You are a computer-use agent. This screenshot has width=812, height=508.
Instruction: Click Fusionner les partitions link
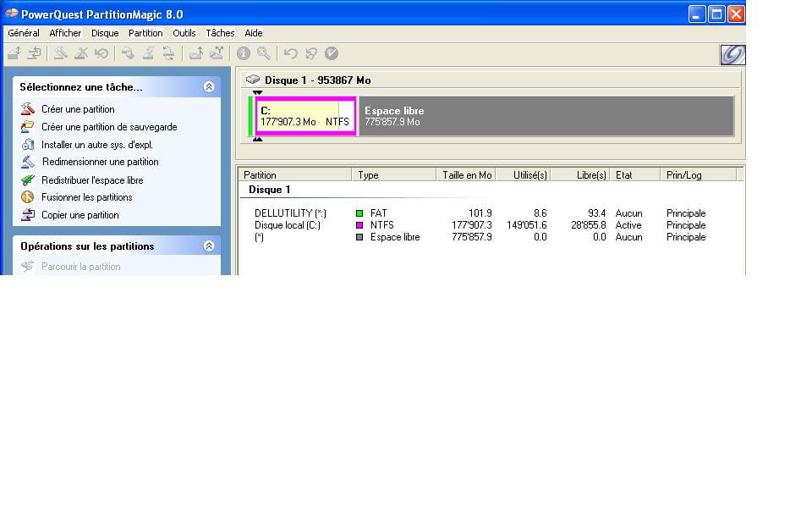[86, 197]
